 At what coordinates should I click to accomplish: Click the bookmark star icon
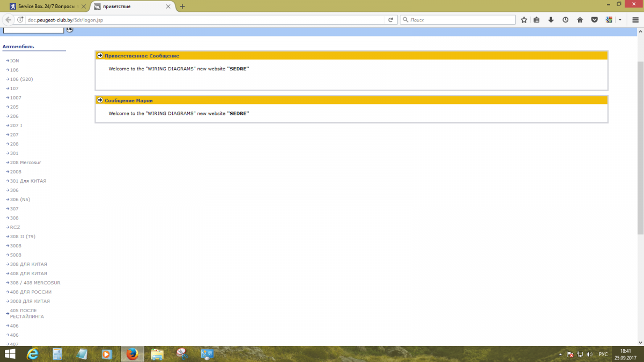pos(524,20)
